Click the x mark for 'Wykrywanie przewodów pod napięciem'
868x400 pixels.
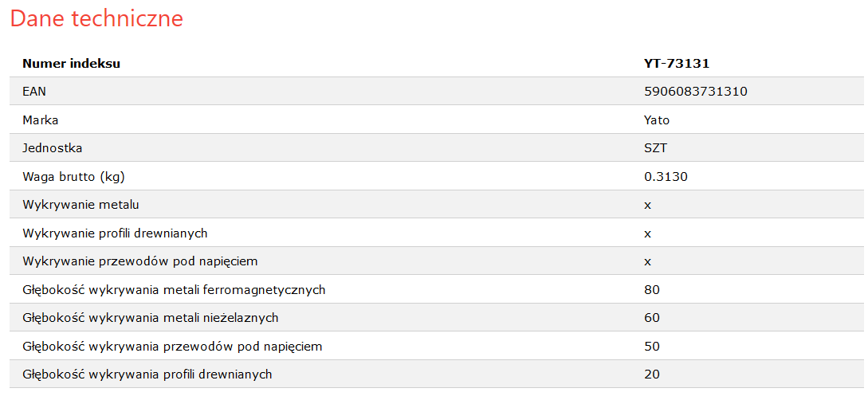[x=648, y=261]
